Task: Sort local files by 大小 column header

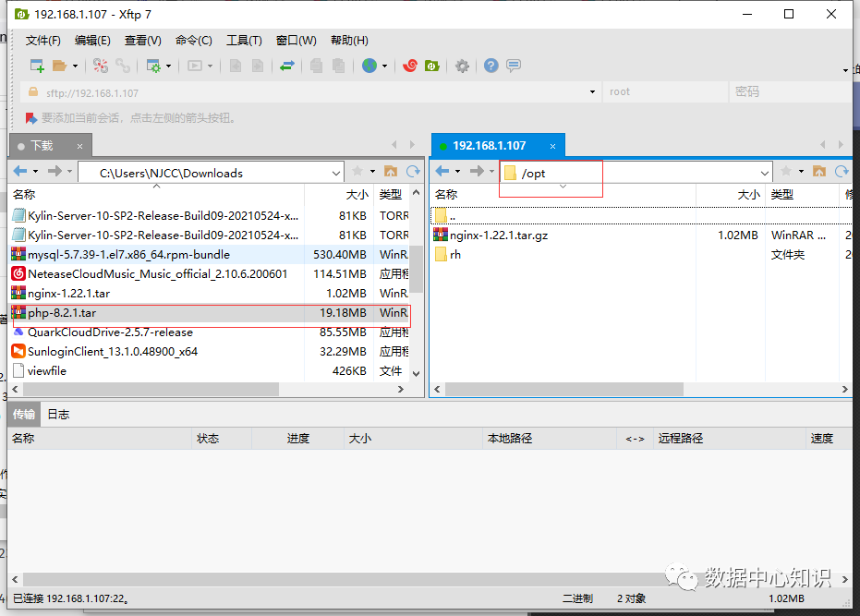Action: [x=338, y=195]
